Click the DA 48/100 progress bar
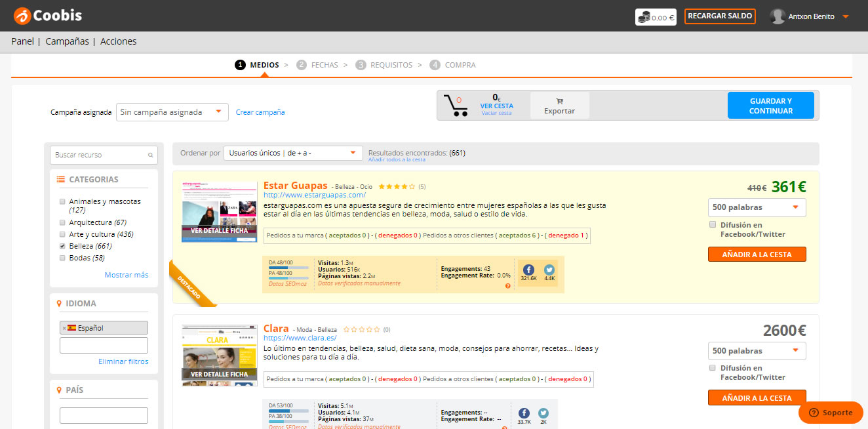Viewport: 868px width, 429px height. (x=287, y=267)
